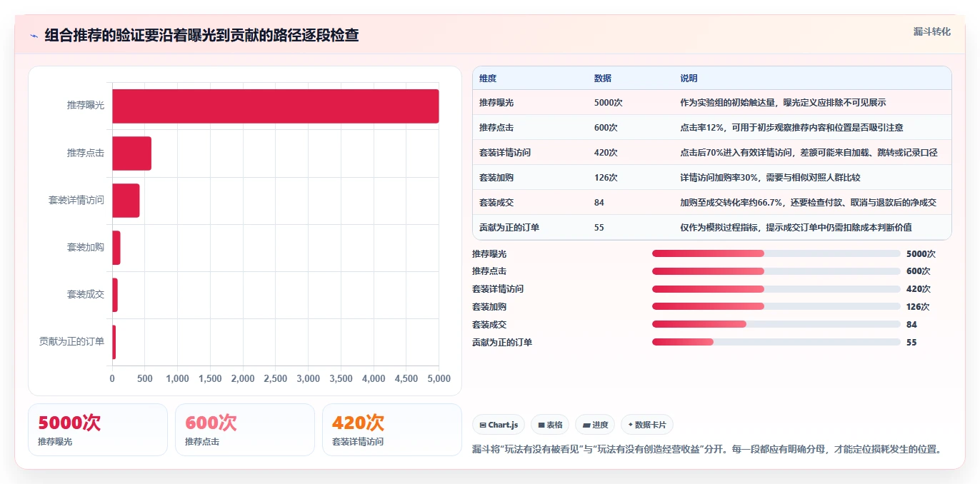This screenshot has width=980, height=484.
Task: Click the 套装加购 table cell
Action: (x=530, y=178)
